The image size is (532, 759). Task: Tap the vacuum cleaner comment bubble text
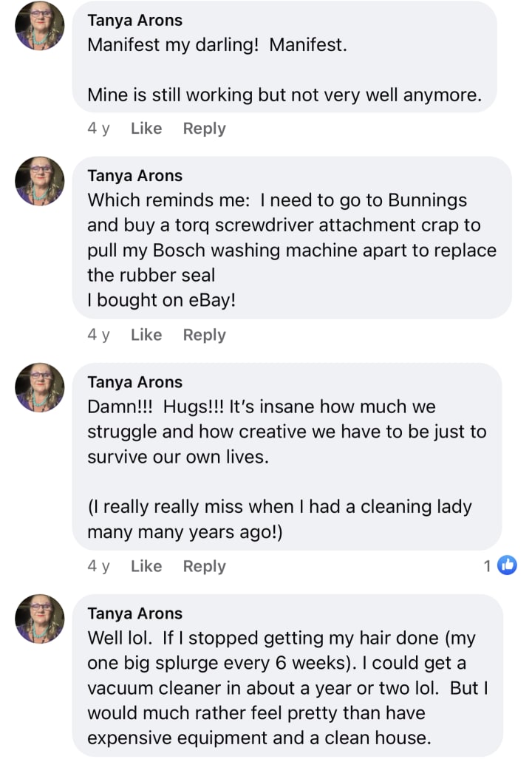coord(287,688)
